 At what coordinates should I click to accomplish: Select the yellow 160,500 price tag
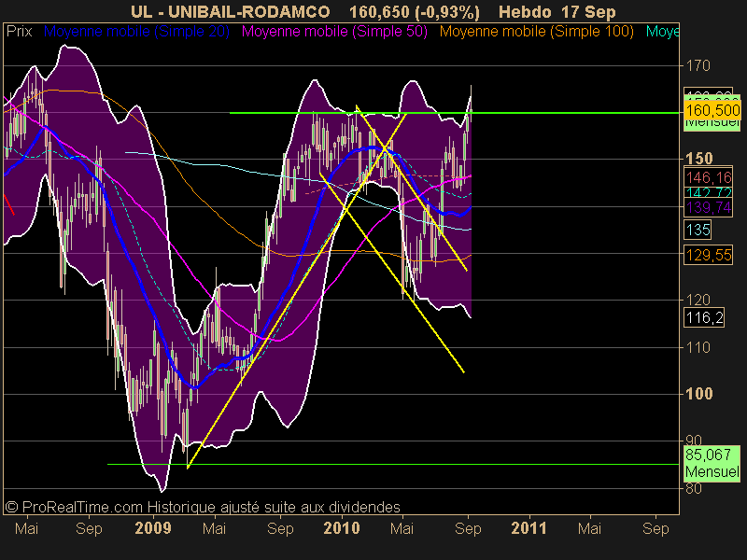(712, 110)
